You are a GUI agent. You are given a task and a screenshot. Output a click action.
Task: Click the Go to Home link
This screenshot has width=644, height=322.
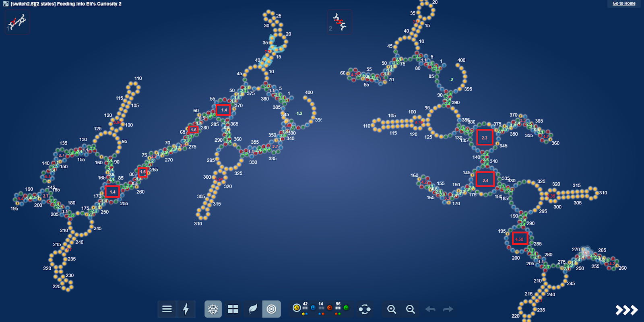(624, 3)
